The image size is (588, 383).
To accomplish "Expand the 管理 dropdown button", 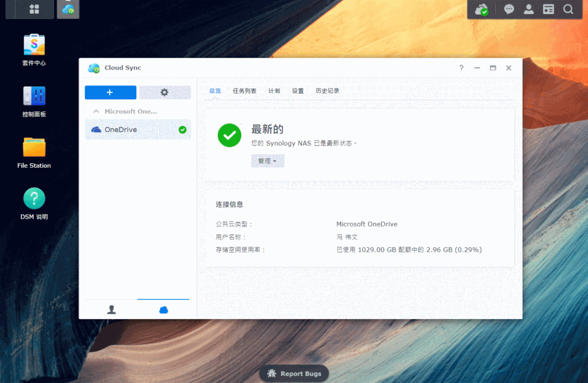I will (x=268, y=161).
